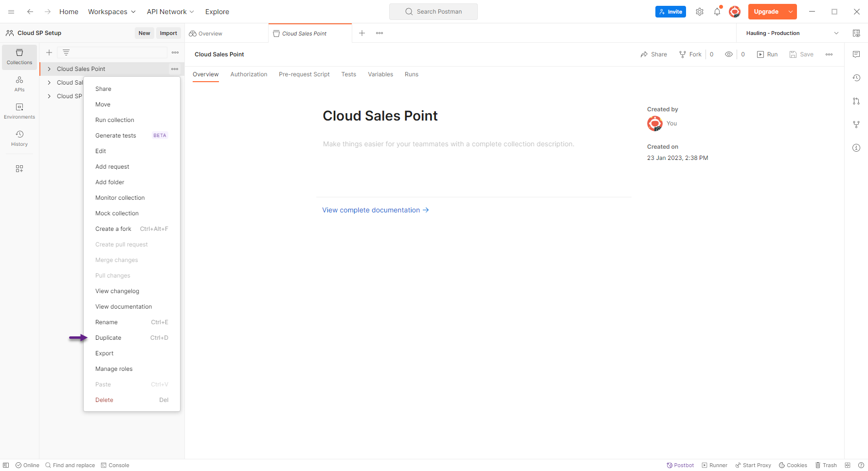Open the settings gear icon
The image size is (868, 471).
coord(700,12)
